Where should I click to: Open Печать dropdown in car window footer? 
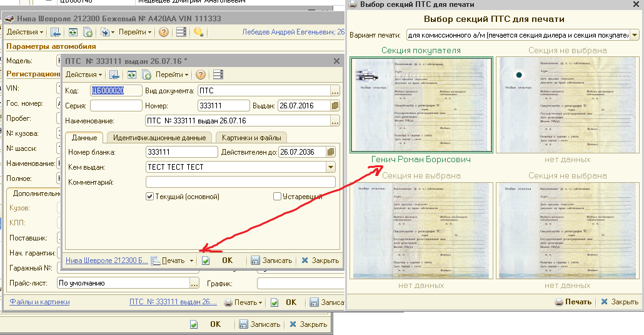243,302
